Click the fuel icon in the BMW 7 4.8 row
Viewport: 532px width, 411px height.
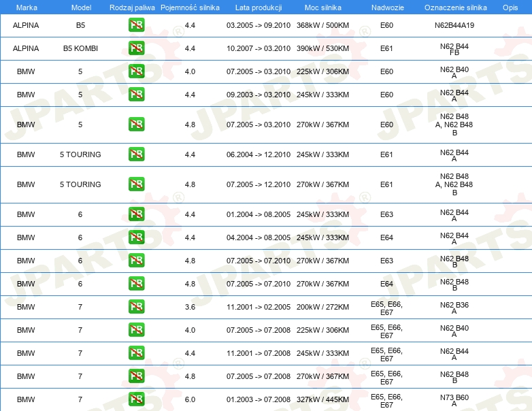point(136,376)
